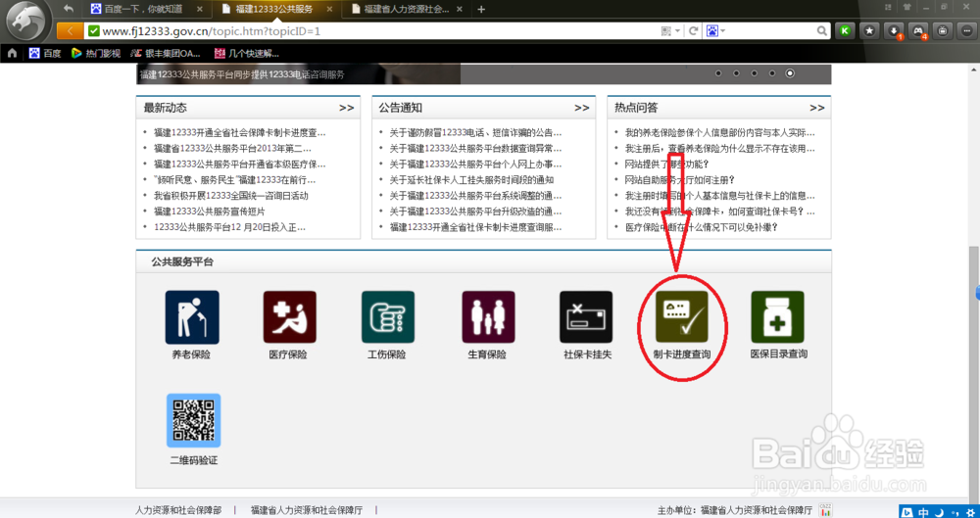The width and height of the screenshot is (980, 518).
Task: Open the 制卡进度查询 card icon
Action: click(x=681, y=317)
